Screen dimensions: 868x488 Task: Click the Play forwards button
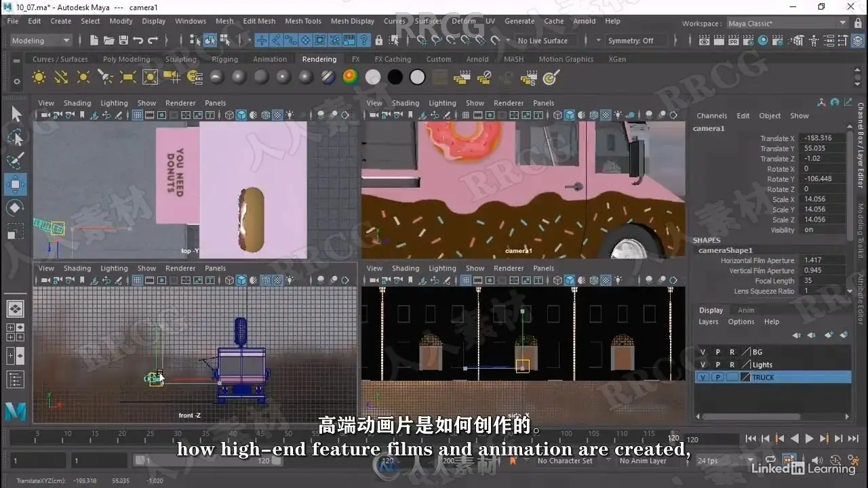[x=809, y=439]
